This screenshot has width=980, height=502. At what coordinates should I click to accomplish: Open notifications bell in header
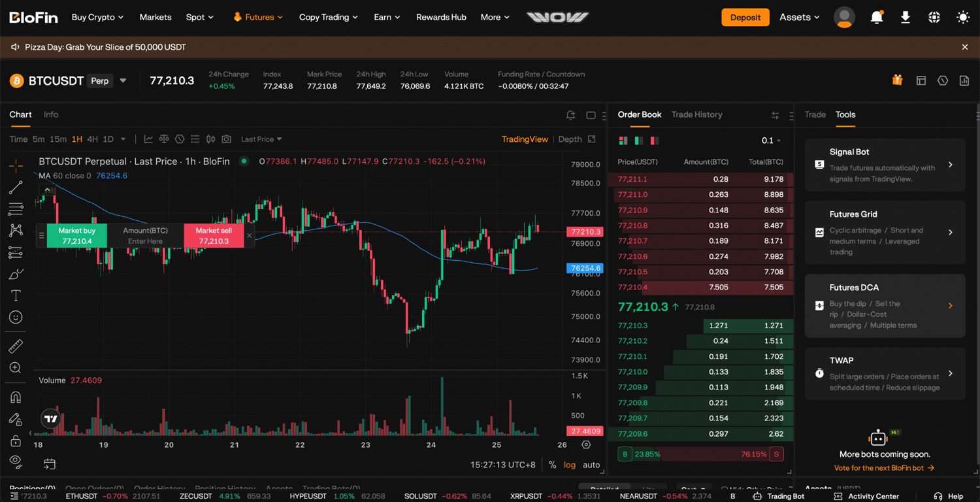877,18
